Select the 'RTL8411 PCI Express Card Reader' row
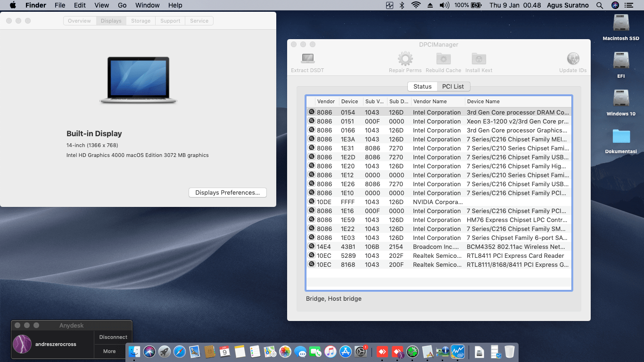The height and width of the screenshot is (362, 644). [438, 255]
